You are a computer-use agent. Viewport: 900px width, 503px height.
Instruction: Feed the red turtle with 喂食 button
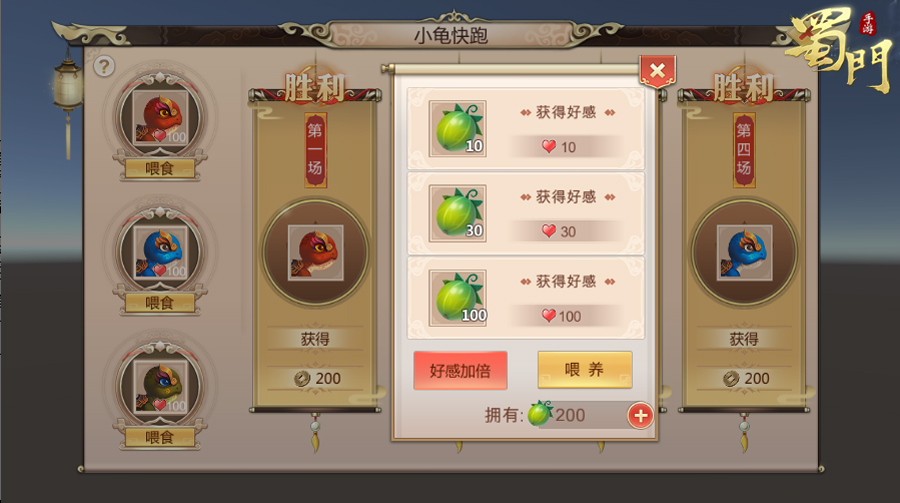(x=160, y=169)
